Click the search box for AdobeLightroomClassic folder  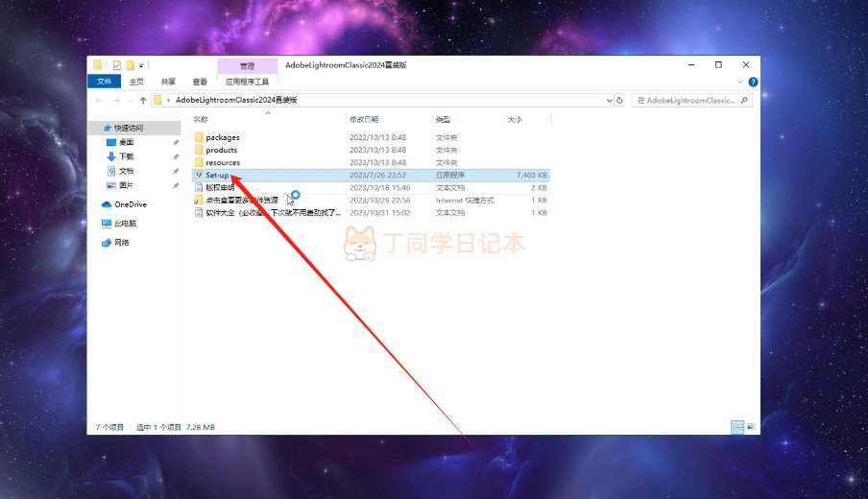[692, 100]
